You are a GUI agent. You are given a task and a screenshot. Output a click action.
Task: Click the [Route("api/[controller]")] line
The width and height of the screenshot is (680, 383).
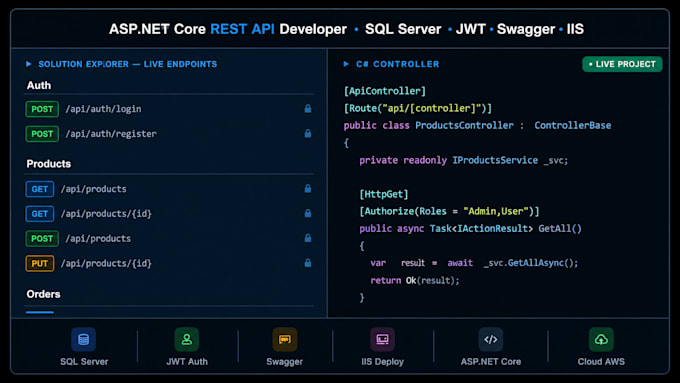pyautogui.click(x=418, y=108)
